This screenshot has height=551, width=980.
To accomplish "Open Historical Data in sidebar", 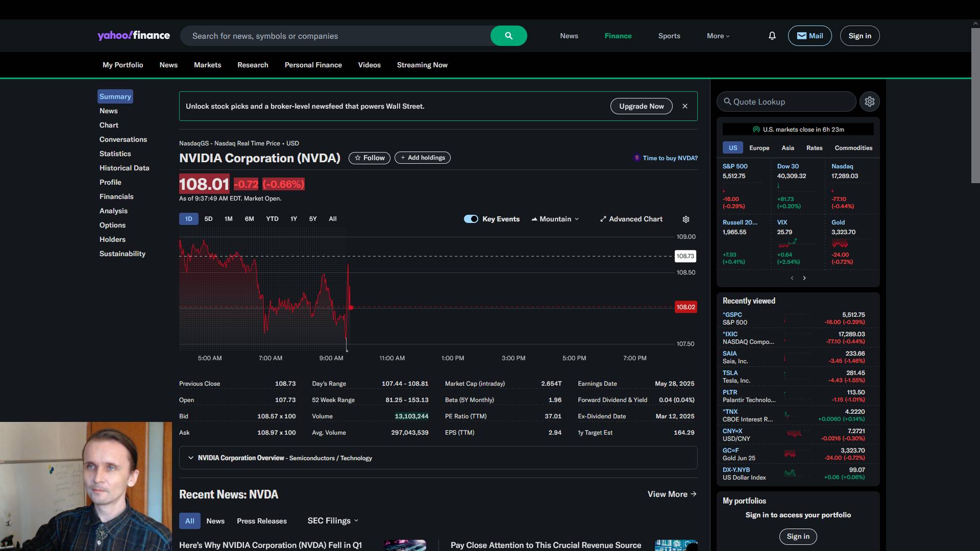I will (124, 168).
